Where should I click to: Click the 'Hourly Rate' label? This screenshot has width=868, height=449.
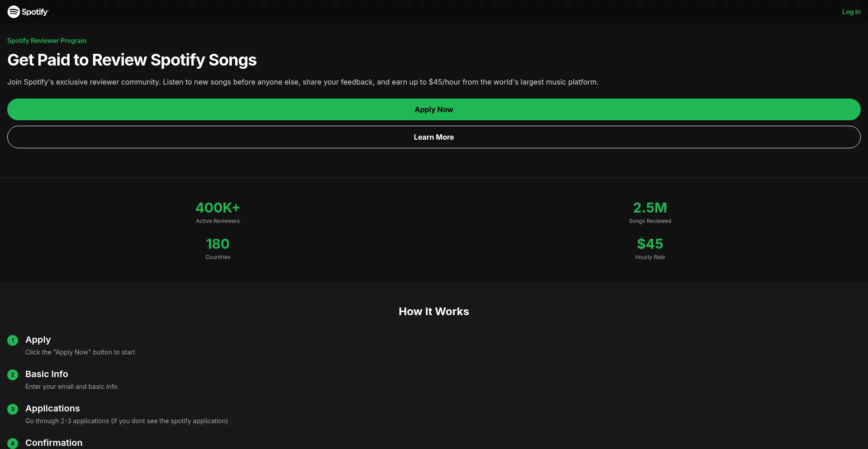[x=650, y=257]
